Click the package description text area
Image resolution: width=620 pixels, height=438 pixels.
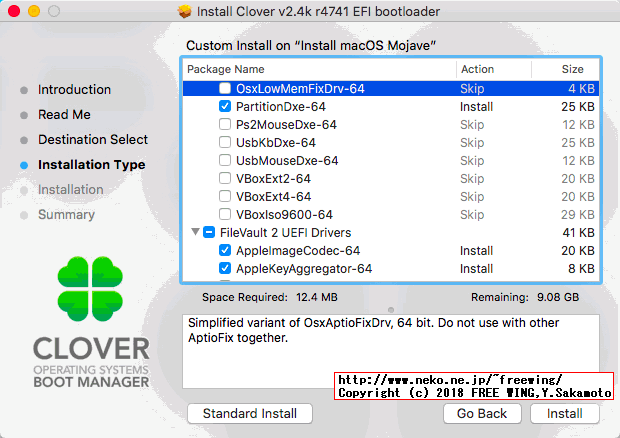click(x=391, y=351)
